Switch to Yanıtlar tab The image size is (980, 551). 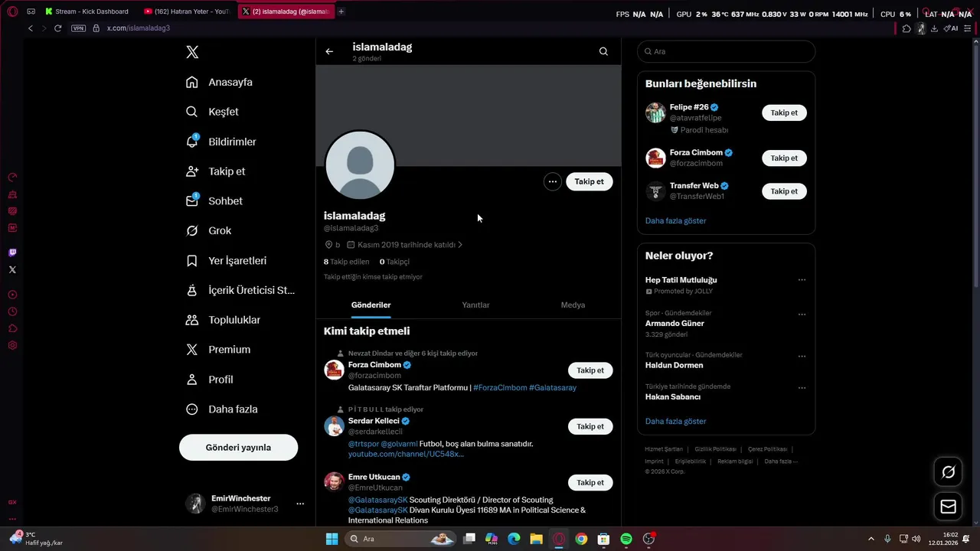pyautogui.click(x=475, y=305)
